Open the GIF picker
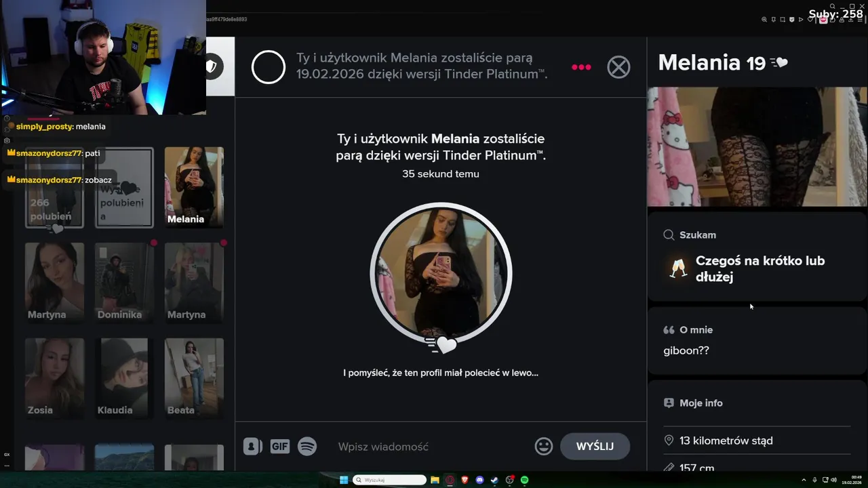The height and width of the screenshot is (488, 868). [x=280, y=446]
